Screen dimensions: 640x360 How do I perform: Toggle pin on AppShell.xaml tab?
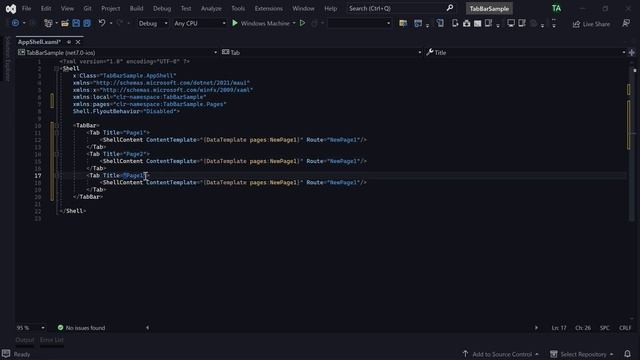click(69, 42)
